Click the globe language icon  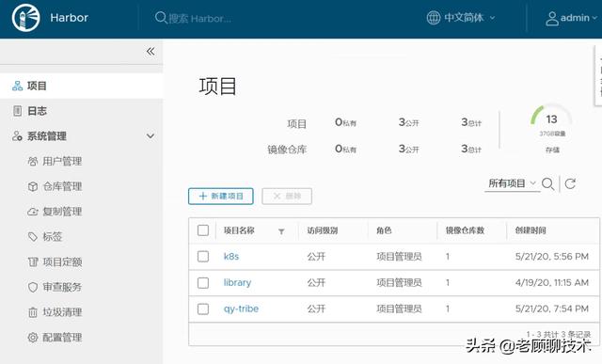[x=434, y=18]
